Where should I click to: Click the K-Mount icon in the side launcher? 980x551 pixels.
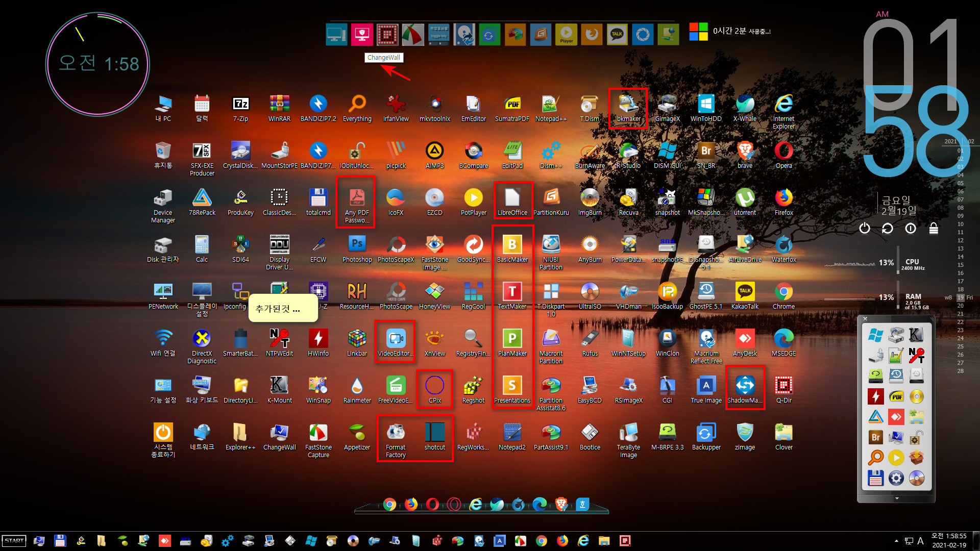point(916,335)
